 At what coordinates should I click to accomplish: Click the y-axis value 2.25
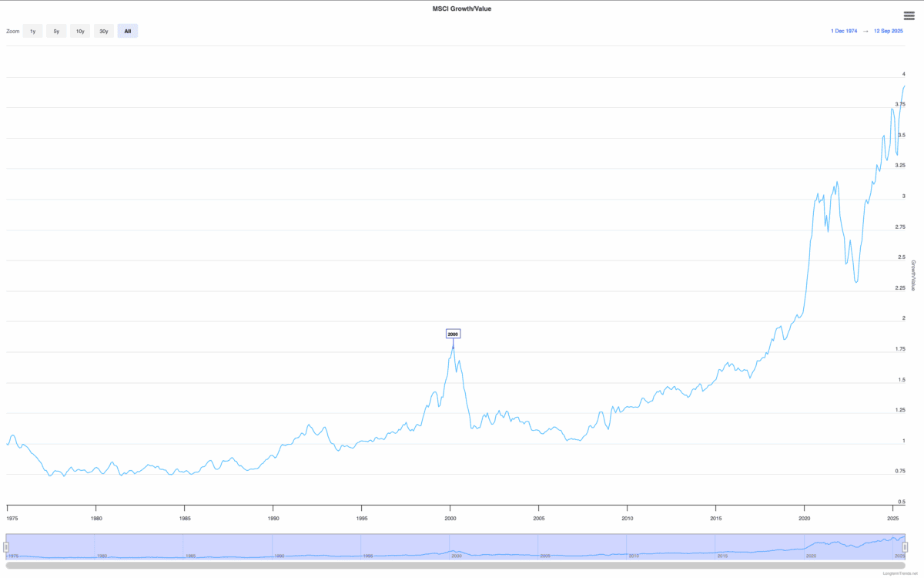(x=899, y=288)
